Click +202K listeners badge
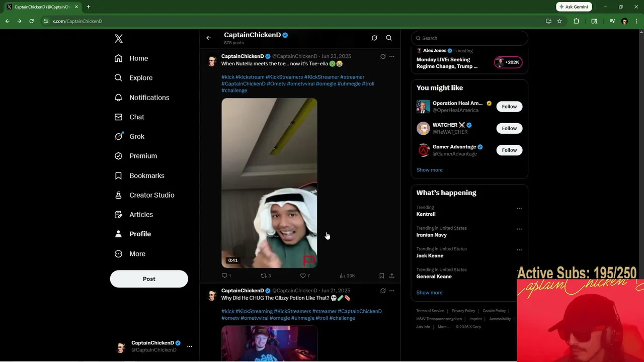 coord(508,62)
